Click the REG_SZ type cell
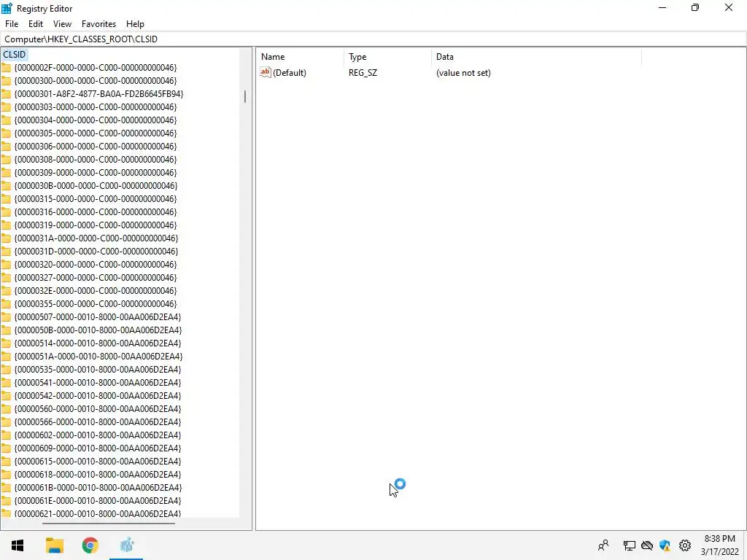 coord(363,73)
